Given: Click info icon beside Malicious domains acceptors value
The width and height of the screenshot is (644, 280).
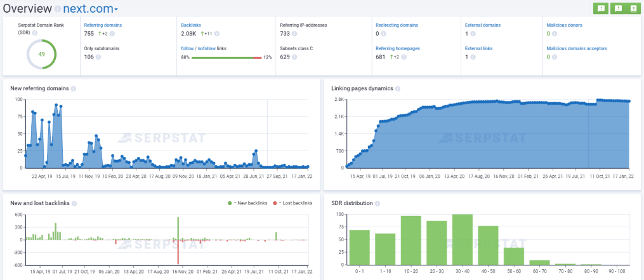Looking at the screenshot, I should click(x=555, y=57).
